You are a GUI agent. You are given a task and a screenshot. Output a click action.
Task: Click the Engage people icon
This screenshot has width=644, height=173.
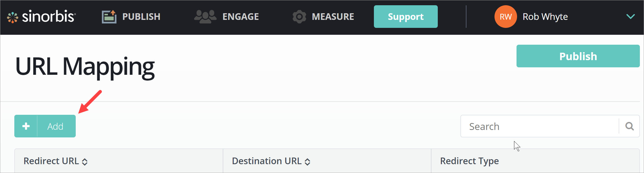point(205,17)
